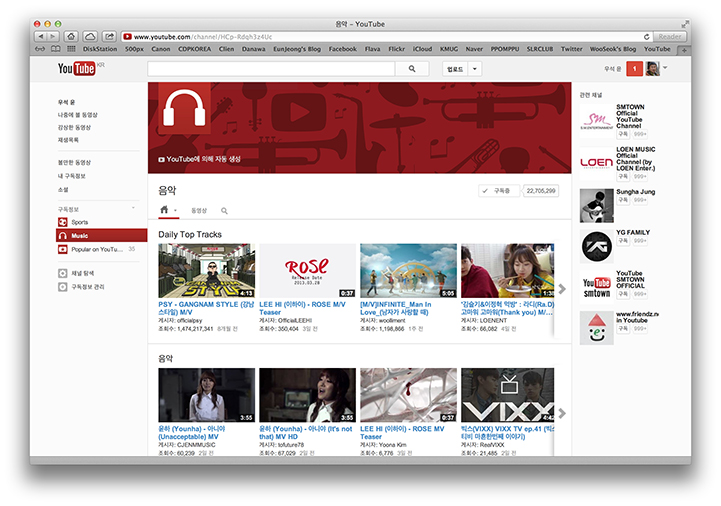
Task: Click the Safari share icon
Action: [x=109, y=36]
